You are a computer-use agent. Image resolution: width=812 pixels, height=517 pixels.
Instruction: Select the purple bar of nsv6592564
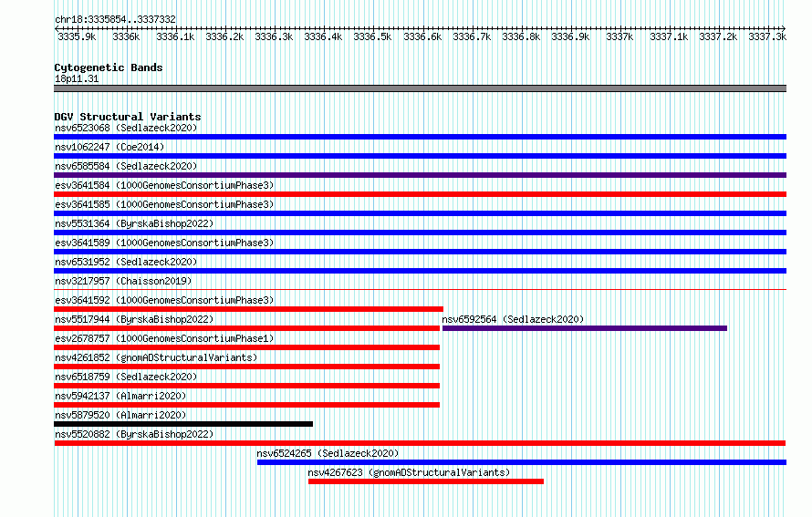(x=585, y=328)
